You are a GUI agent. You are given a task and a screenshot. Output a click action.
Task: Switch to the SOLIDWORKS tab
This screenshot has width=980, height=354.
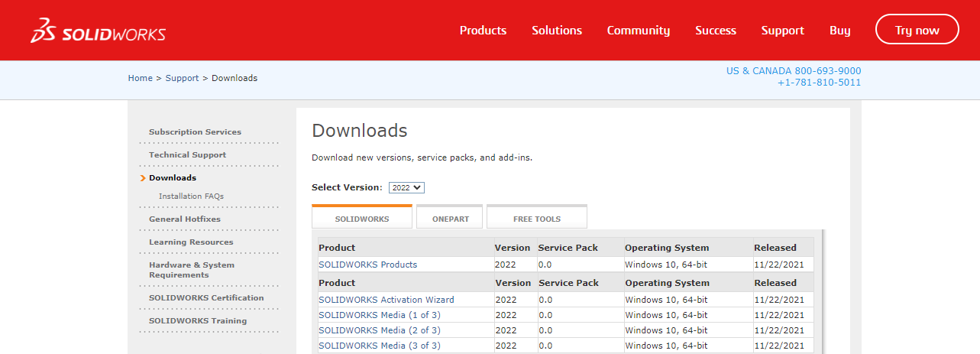pos(362,218)
